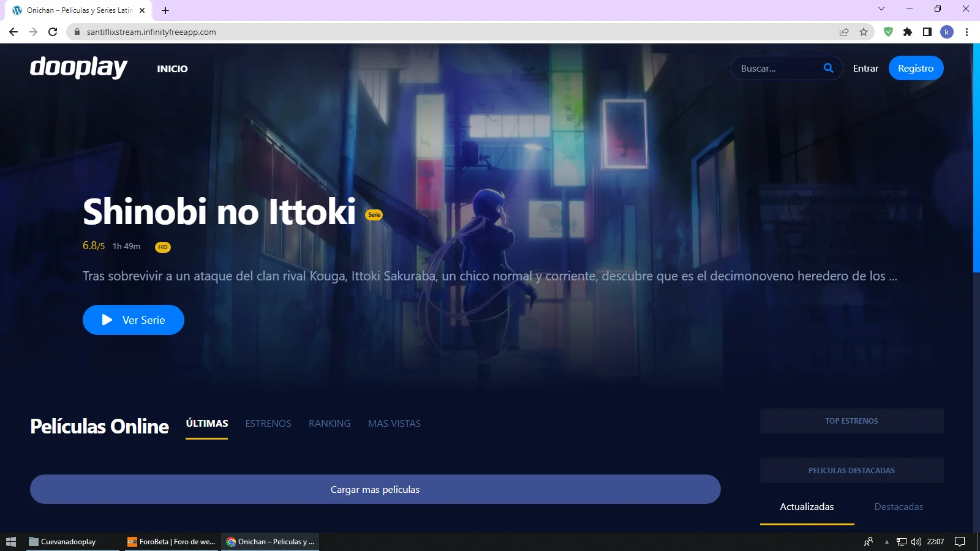Click the browser forward arrow
Viewport: 980px width, 551px height.
click(x=33, y=32)
